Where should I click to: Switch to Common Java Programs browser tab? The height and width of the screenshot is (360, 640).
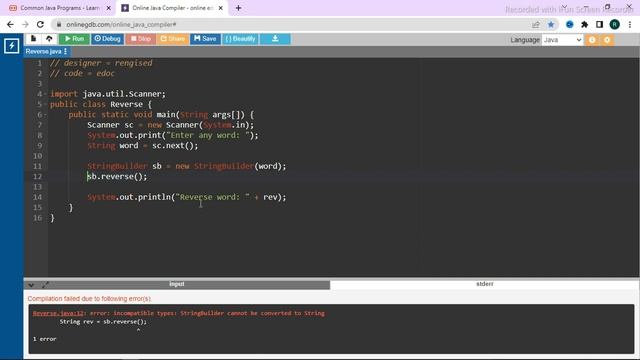coord(60,8)
